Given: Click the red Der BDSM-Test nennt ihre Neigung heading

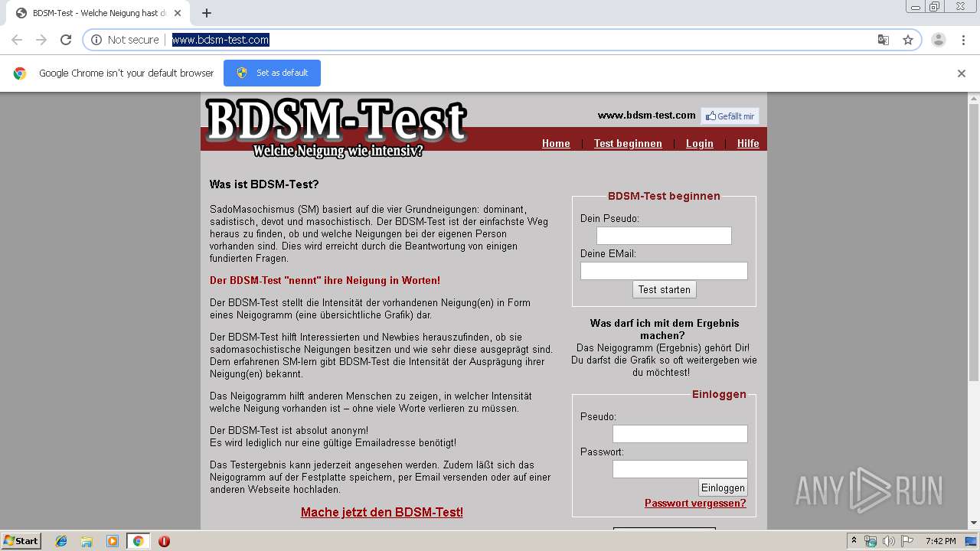Looking at the screenshot, I should click(325, 281).
